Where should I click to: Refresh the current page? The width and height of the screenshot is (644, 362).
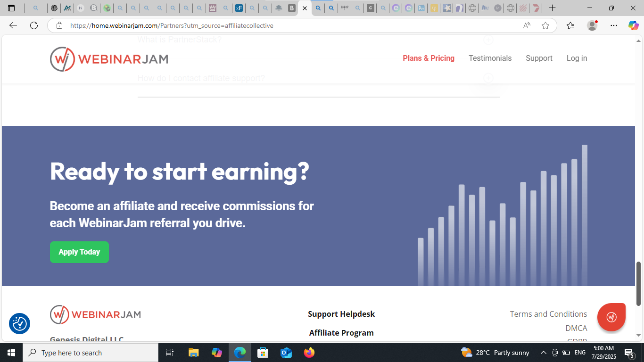coord(34,25)
